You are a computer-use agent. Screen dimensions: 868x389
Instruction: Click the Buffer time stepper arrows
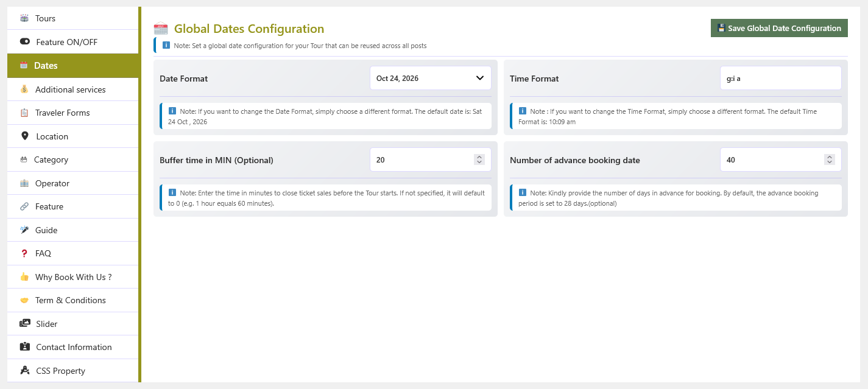coord(479,159)
